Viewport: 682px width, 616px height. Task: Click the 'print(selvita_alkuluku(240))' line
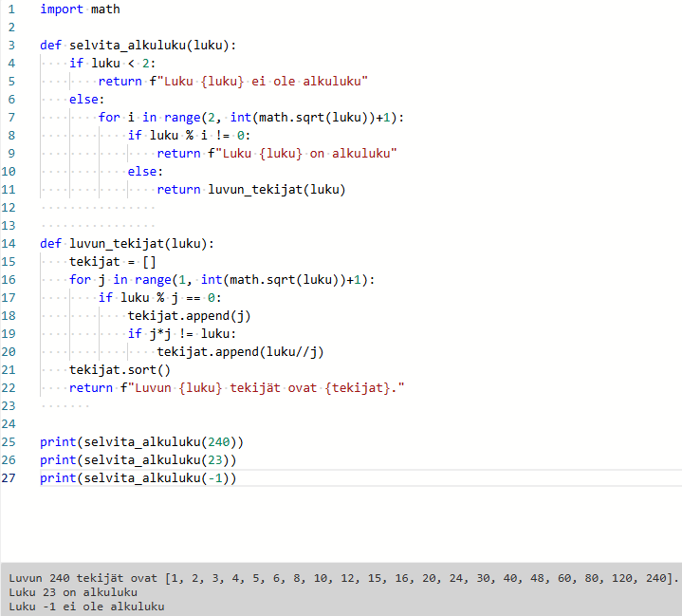pyautogui.click(x=141, y=442)
